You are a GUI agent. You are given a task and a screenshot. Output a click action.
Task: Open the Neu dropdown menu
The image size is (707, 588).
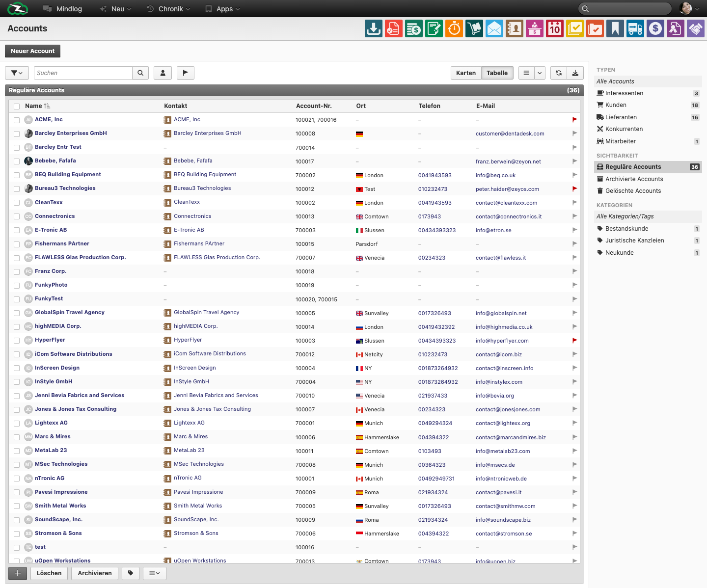coord(115,9)
